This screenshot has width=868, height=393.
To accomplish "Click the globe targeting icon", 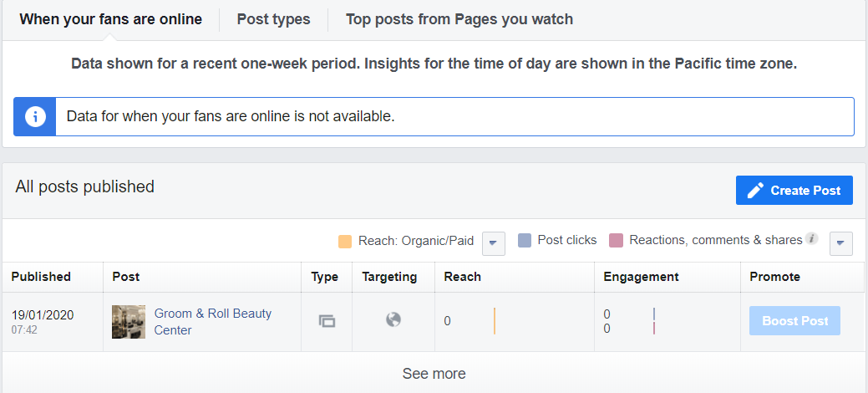I will [x=393, y=320].
